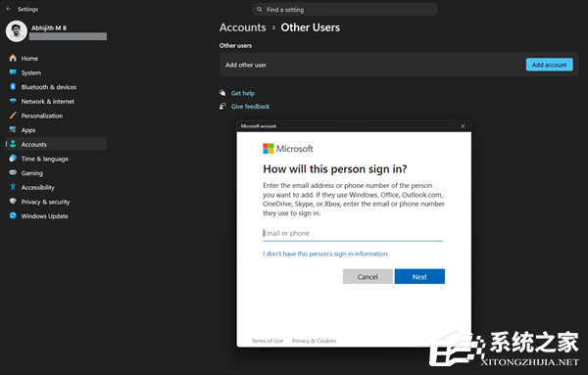The width and height of the screenshot is (588, 375).
Task: Select the Time & language globe icon
Action: [13, 159]
